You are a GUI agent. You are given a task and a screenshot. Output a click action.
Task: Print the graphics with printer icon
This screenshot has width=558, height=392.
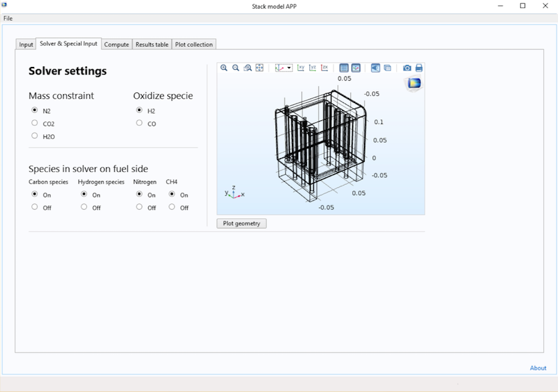(419, 68)
